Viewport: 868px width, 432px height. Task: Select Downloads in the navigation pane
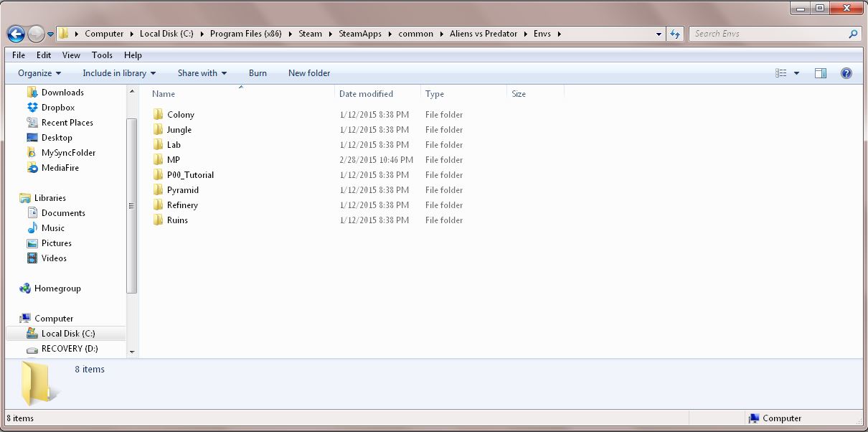click(x=62, y=93)
